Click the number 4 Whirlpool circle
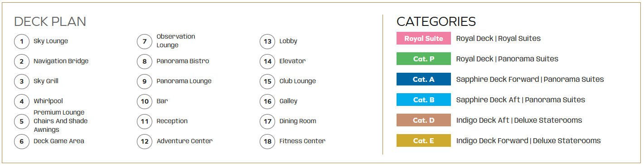Image resolution: width=644 pixels, height=165 pixels. click(x=22, y=101)
